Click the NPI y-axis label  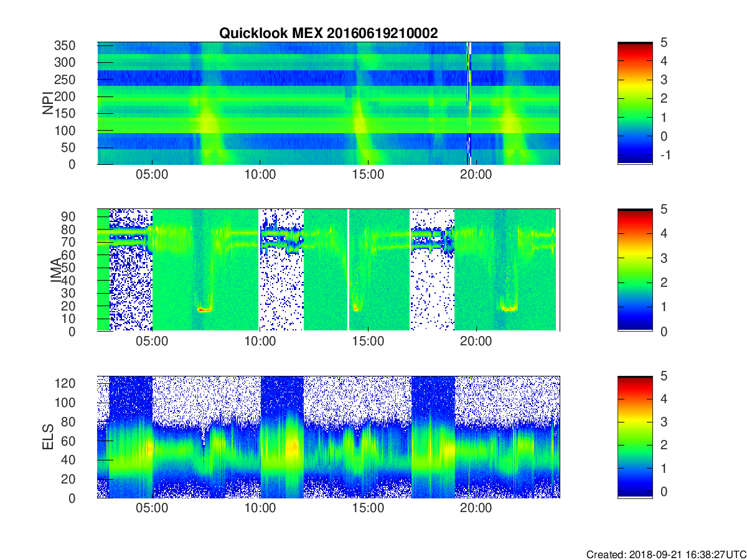tap(48, 103)
